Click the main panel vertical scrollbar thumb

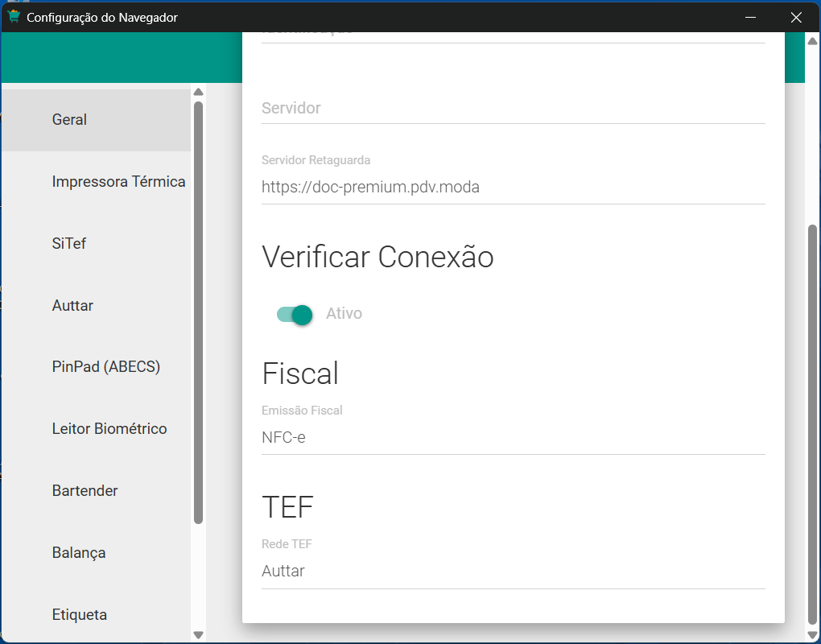[812, 423]
